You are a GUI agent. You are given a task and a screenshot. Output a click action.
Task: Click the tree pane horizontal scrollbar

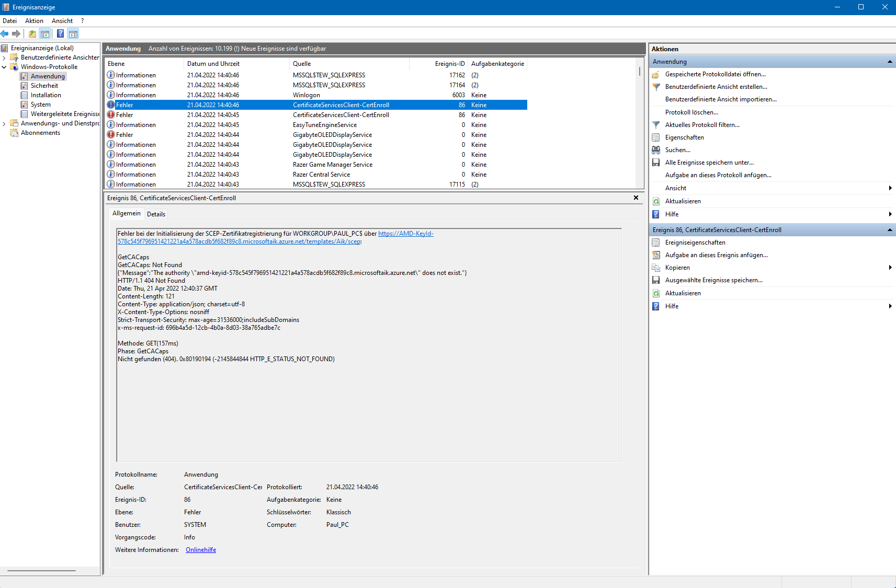point(42,571)
